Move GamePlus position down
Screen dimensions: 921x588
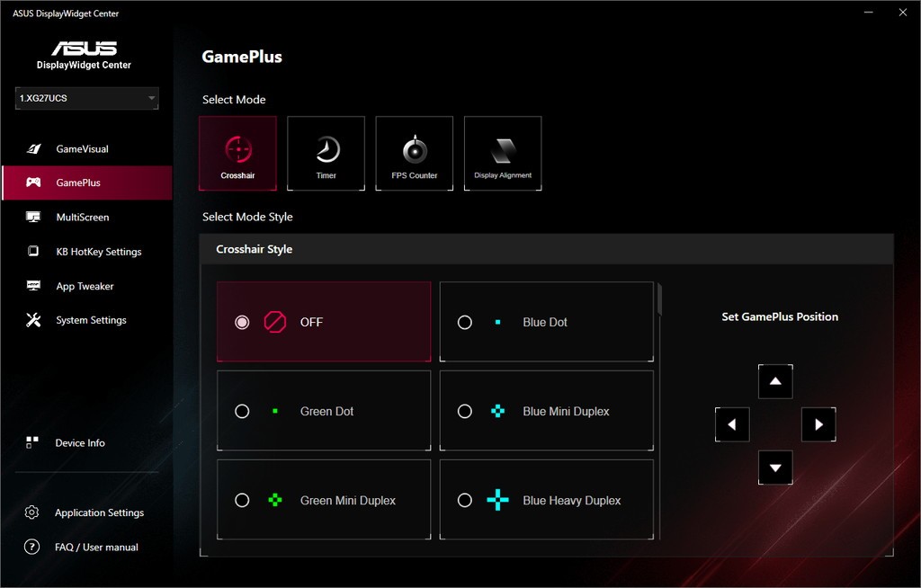[775, 468]
